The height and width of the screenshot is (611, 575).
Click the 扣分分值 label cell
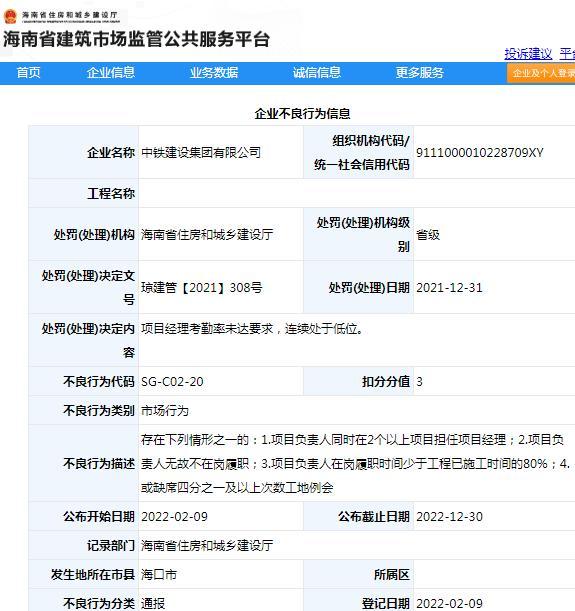coord(358,381)
